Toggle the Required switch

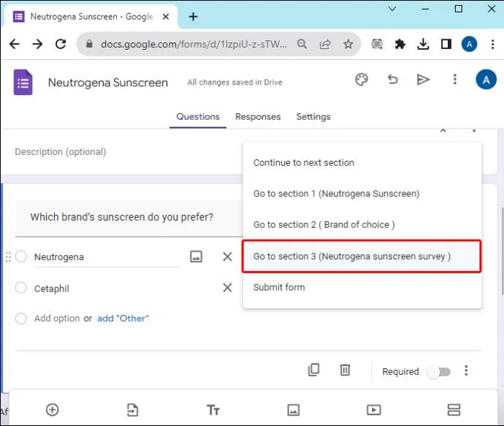(439, 372)
